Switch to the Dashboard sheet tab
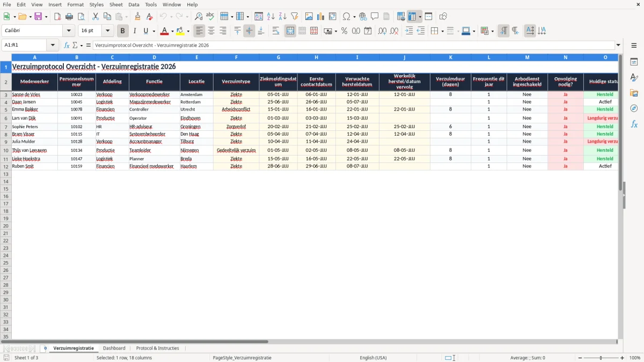Viewport: 644px width, 362px height. (x=114, y=348)
